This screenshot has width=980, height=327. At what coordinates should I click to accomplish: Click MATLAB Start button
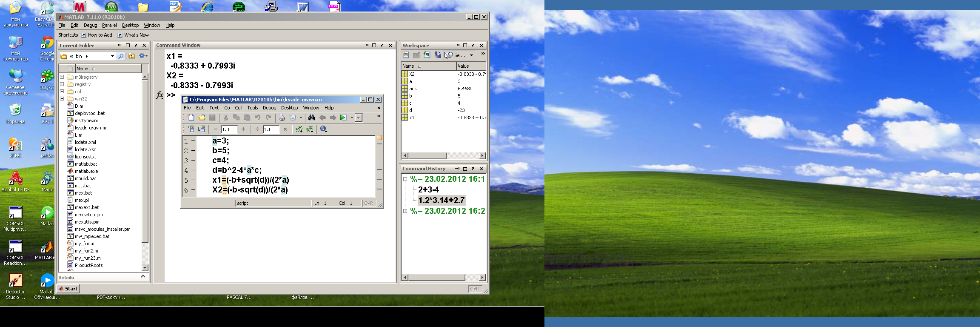click(x=68, y=289)
